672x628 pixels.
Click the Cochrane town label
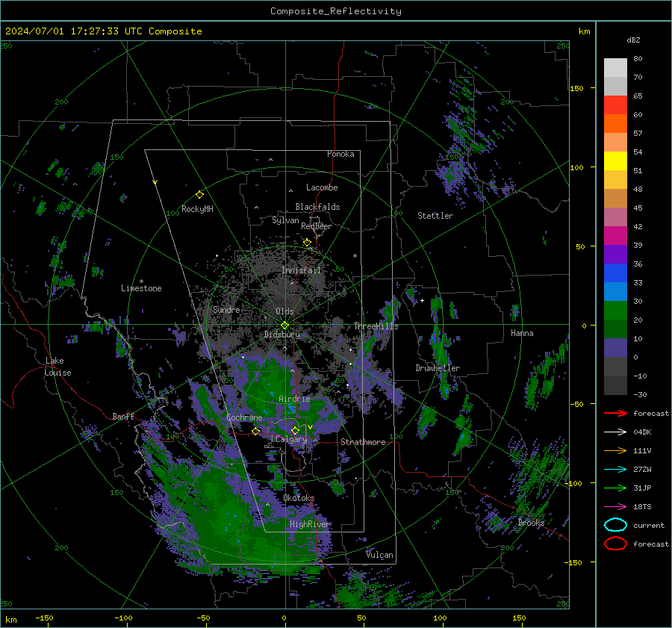point(244,417)
